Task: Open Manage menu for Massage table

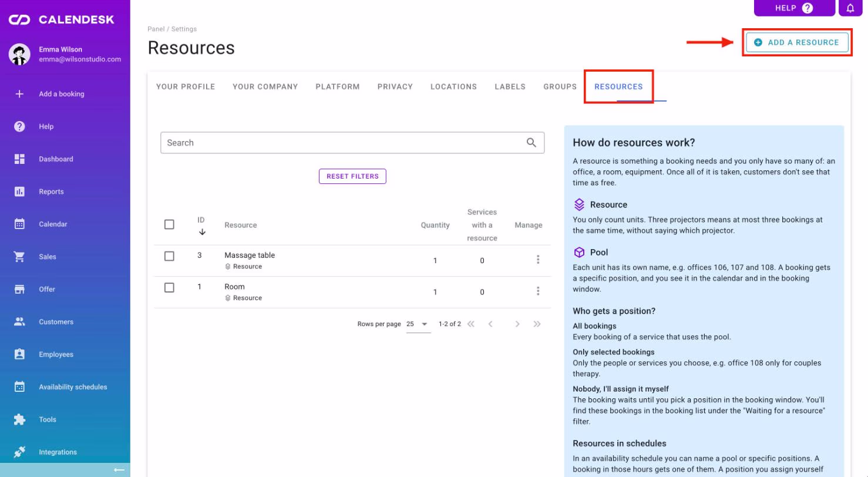Action: point(538,260)
